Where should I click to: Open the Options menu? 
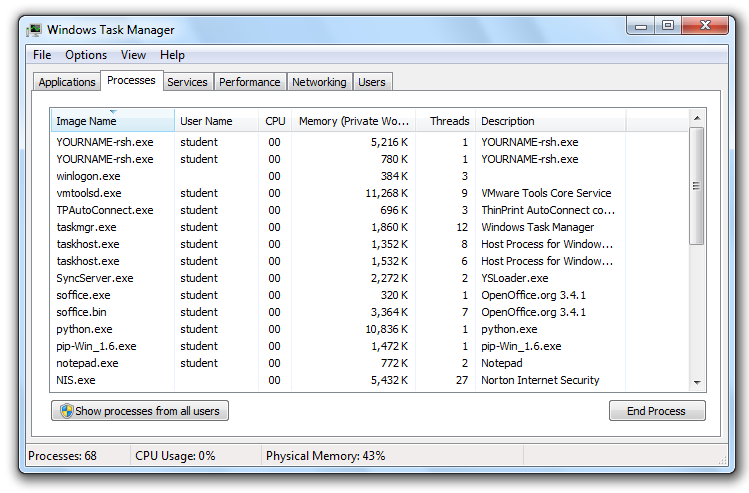point(86,55)
